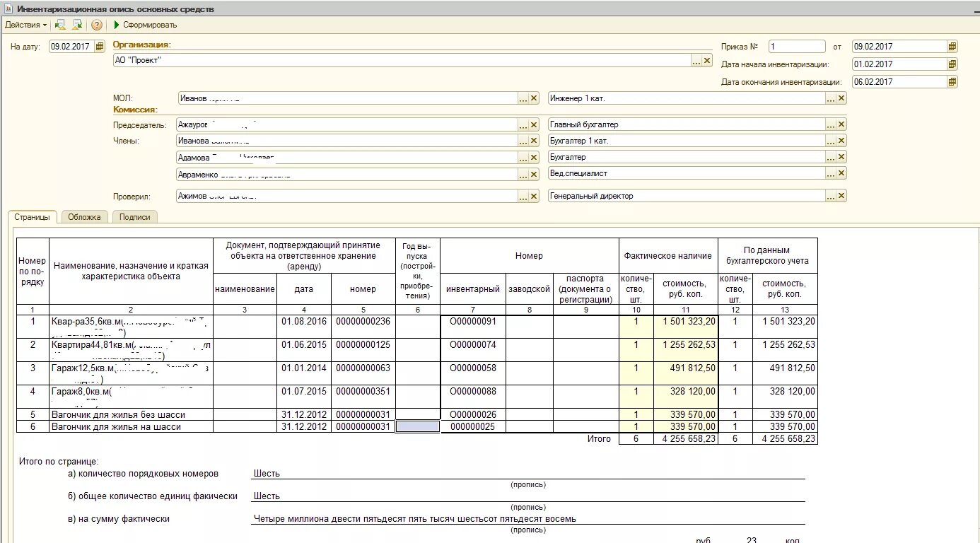Click inventory number 000000025 cell
This screenshot has width=980, height=543.
coord(473,427)
